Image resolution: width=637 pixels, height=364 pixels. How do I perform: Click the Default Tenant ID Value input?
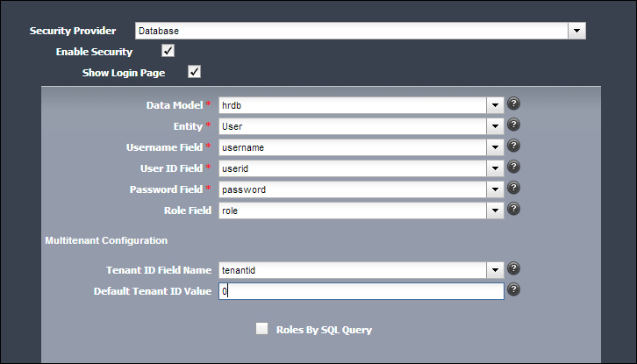[x=360, y=291]
